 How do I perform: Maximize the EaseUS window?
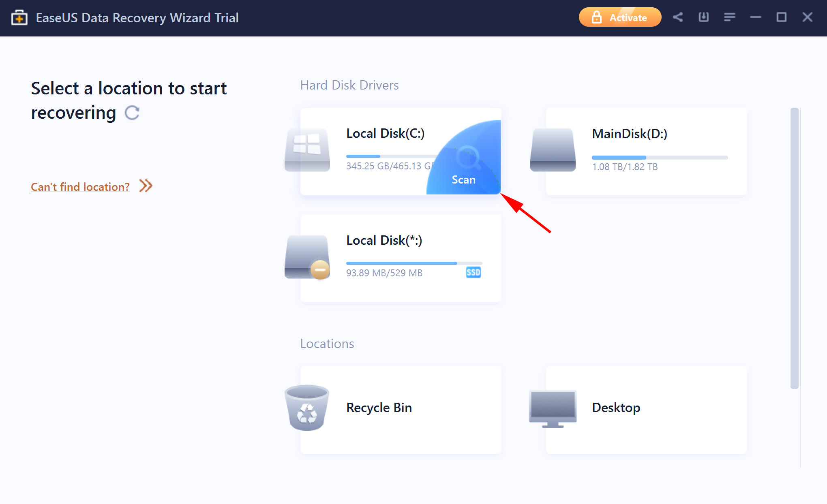click(782, 17)
